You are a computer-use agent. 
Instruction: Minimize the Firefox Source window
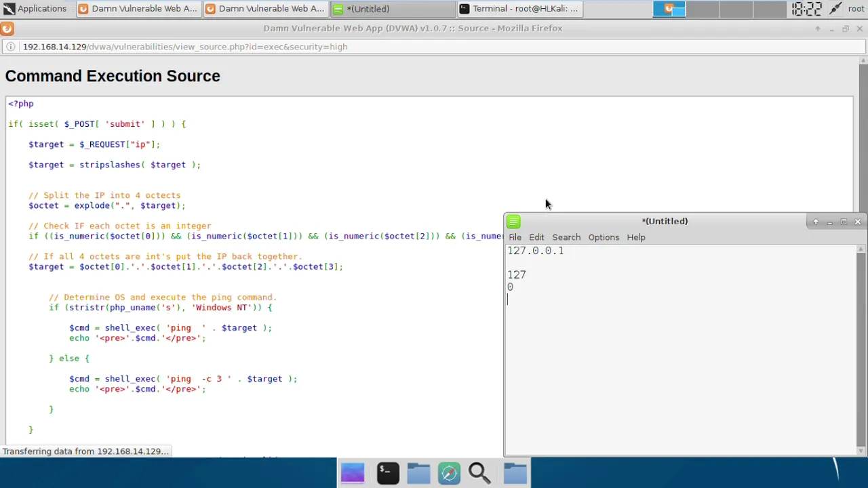pyautogui.click(x=831, y=28)
